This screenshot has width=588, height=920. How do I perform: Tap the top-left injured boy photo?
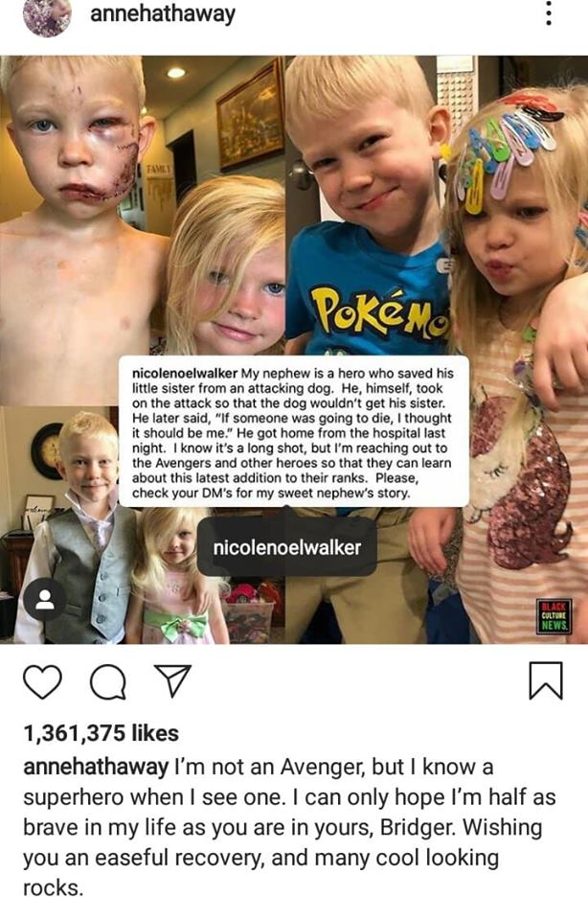143,204
